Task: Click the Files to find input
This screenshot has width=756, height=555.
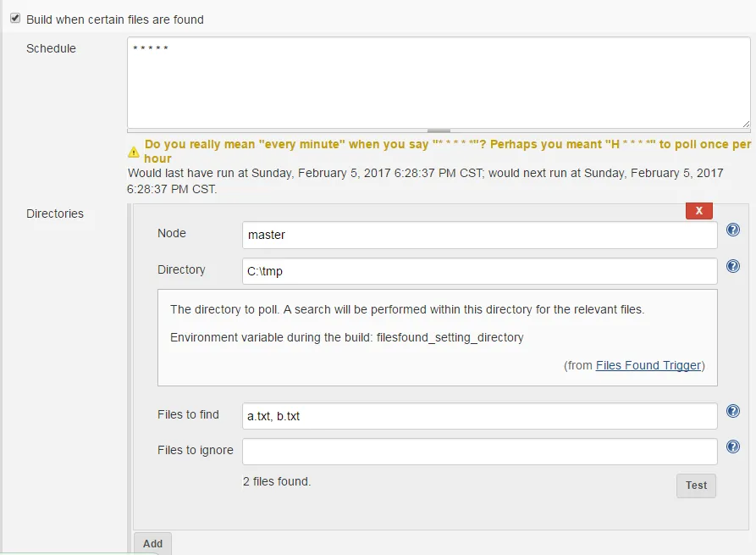Action: pyautogui.click(x=479, y=416)
